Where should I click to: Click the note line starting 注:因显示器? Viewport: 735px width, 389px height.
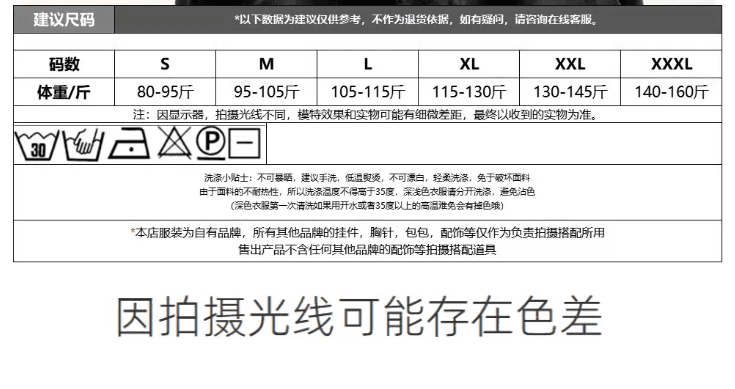[x=366, y=115]
